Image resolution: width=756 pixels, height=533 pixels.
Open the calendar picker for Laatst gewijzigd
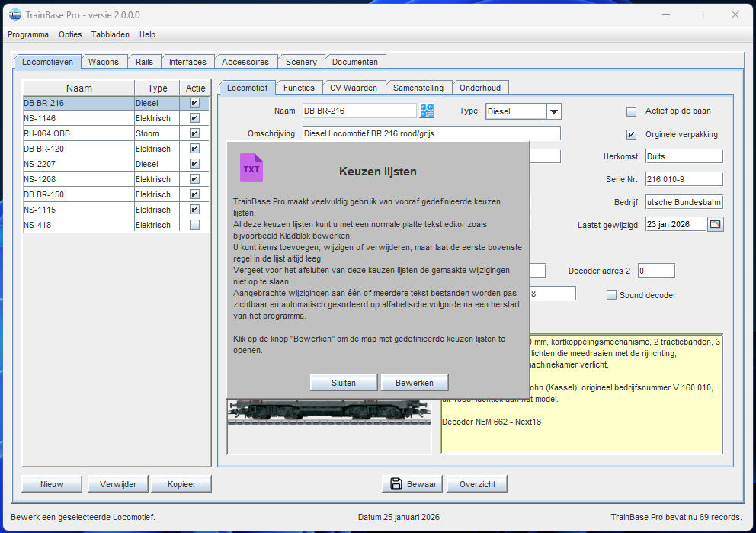pyautogui.click(x=715, y=224)
